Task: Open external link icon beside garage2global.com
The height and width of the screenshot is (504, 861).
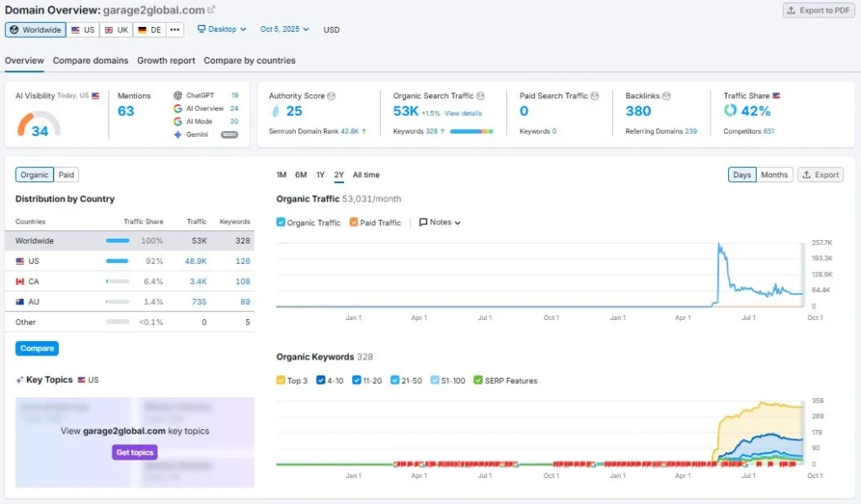Action: [x=211, y=9]
